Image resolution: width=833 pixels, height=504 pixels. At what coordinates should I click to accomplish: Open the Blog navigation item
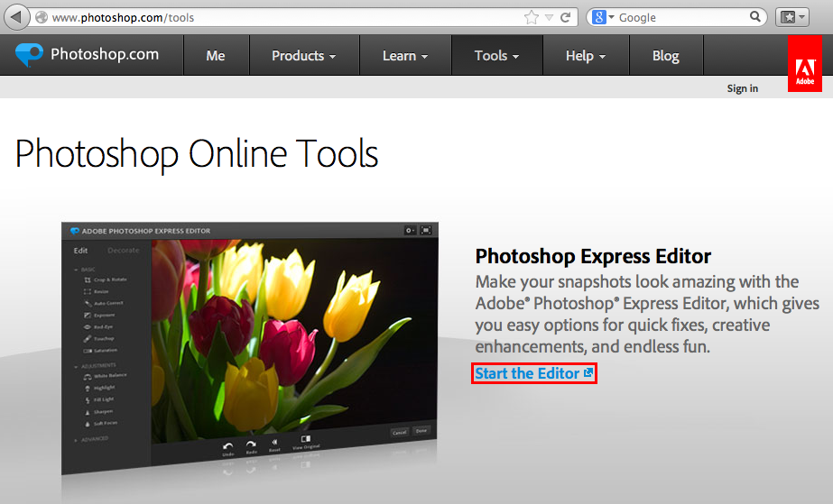(666, 56)
